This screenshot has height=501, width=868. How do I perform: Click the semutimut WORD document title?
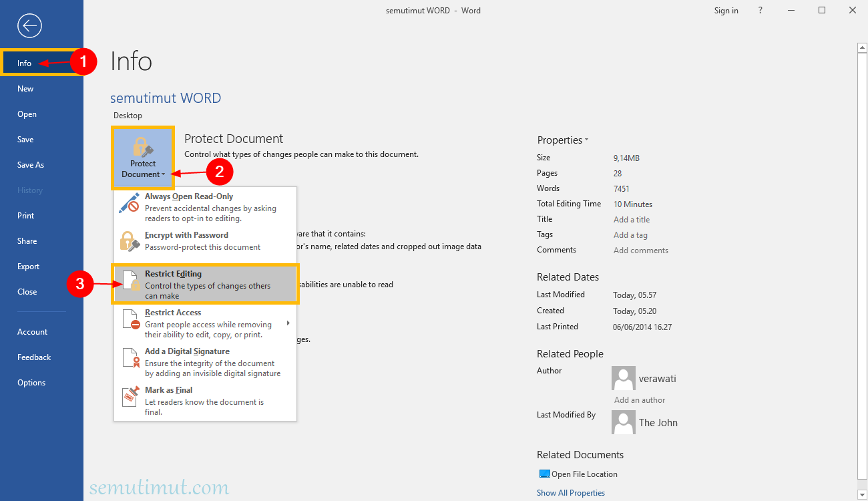pyautogui.click(x=166, y=98)
